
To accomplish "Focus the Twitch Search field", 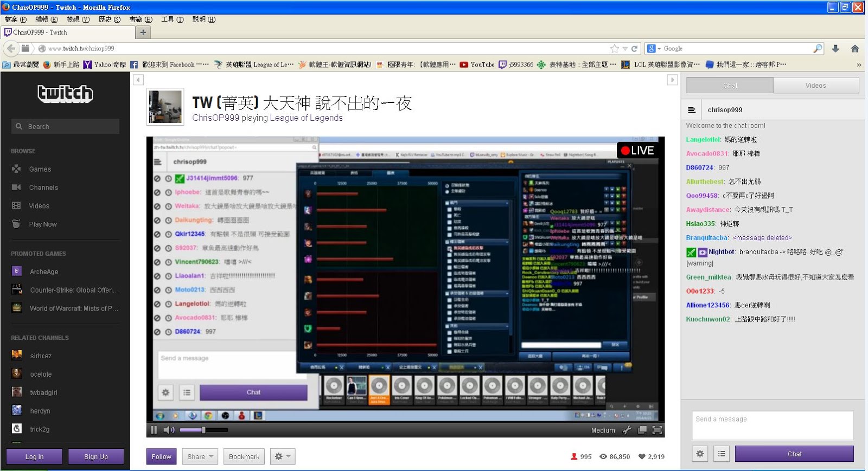I will click(65, 126).
